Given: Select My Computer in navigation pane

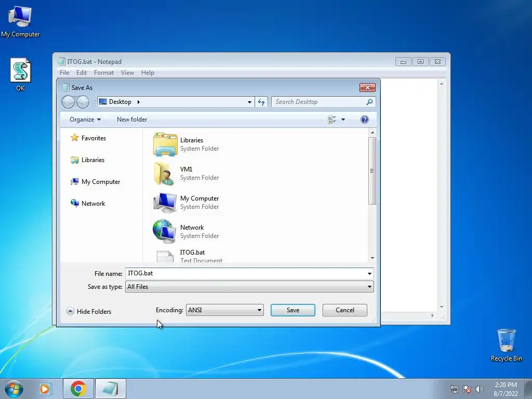Looking at the screenshot, I should click(96, 181).
